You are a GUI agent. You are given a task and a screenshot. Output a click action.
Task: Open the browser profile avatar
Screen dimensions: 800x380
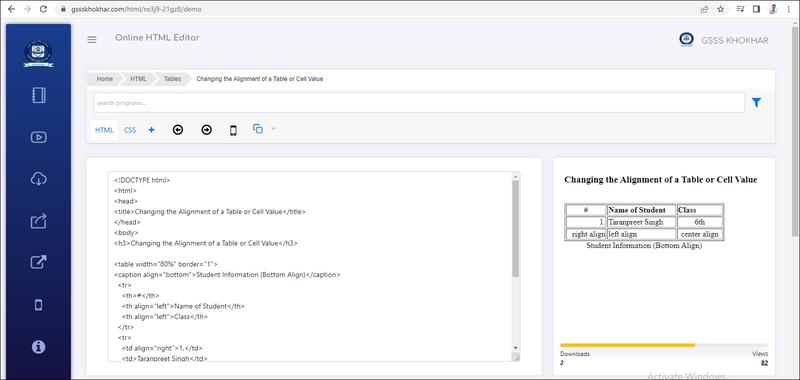coord(773,9)
